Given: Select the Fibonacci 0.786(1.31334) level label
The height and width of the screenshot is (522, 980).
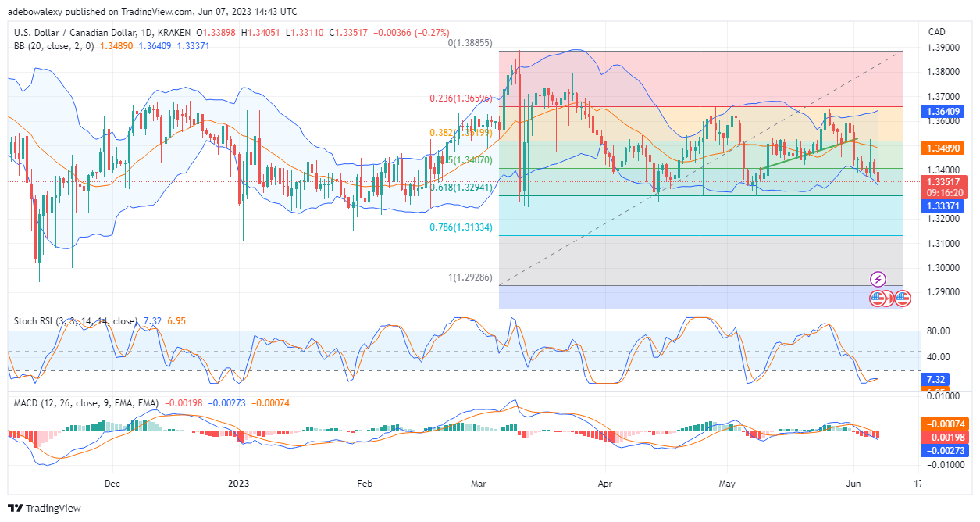Looking at the screenshot, I should (x=462, y=227).
